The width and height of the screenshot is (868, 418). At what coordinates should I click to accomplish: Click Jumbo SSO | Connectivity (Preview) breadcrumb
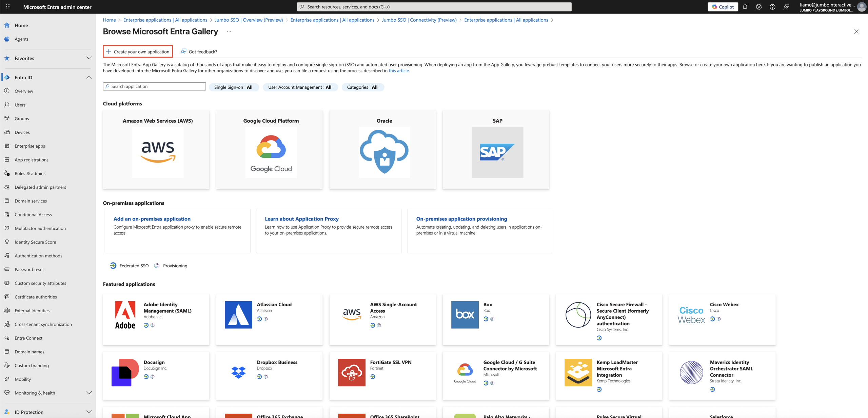coord(419,20)
